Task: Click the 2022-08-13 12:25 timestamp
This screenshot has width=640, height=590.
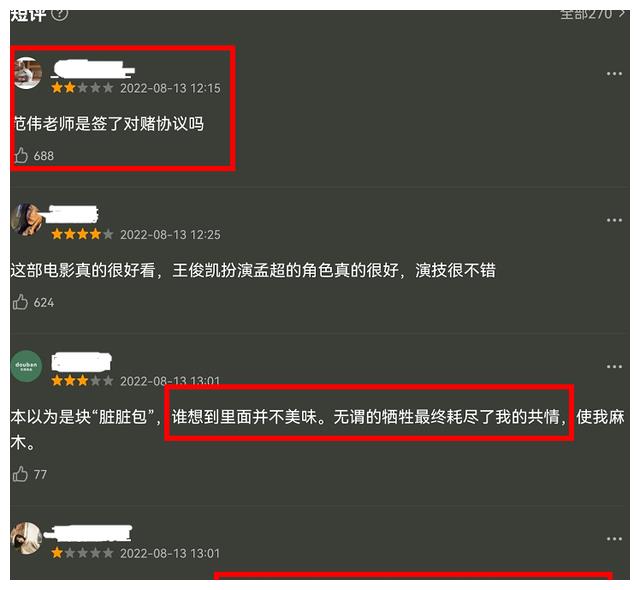Action: click(x=170, y=235)
